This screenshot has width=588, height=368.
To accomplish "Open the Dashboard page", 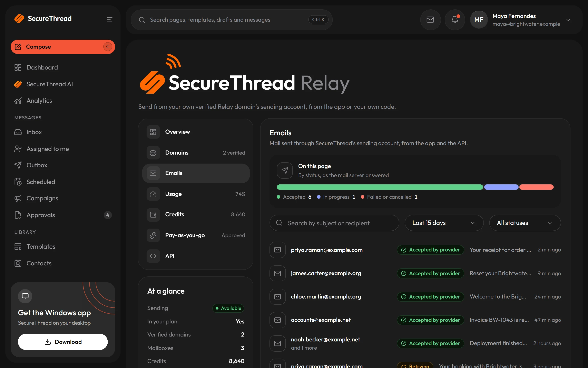I will (x=63, y=67).
